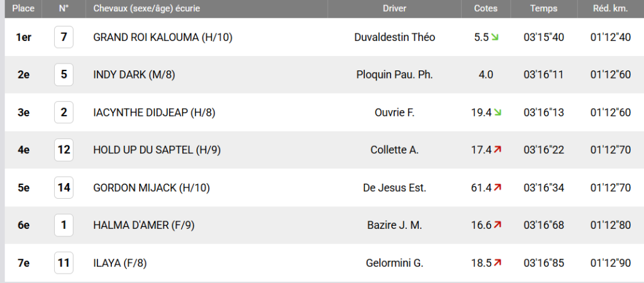This screenshot has width=644, height=283.
Task: Sort by the Cotes column header
Action: [486, 9]
